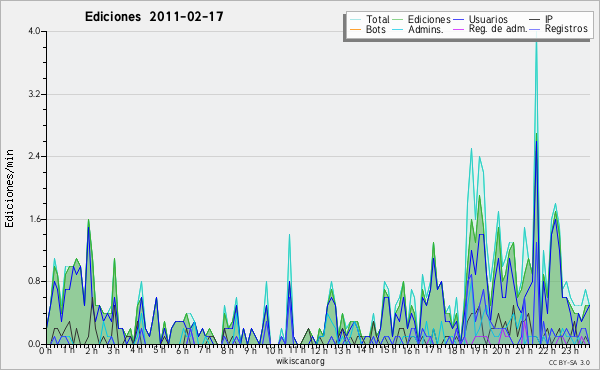Click the y-axis value 1.6

34,219
